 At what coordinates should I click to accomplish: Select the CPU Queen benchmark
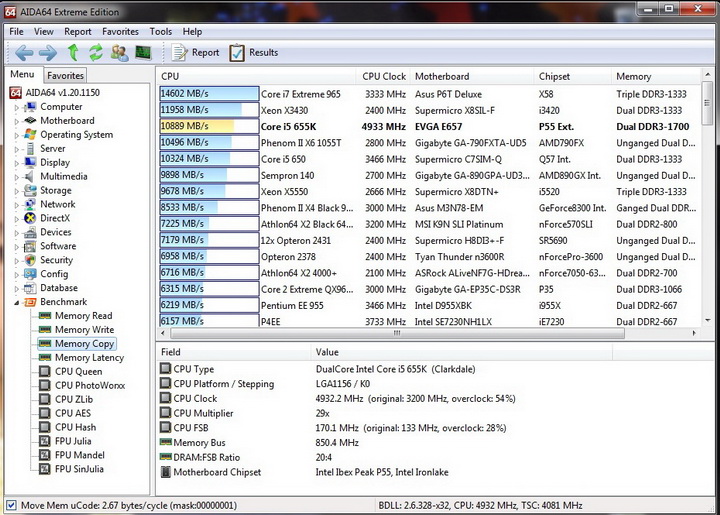click(79, 371)
